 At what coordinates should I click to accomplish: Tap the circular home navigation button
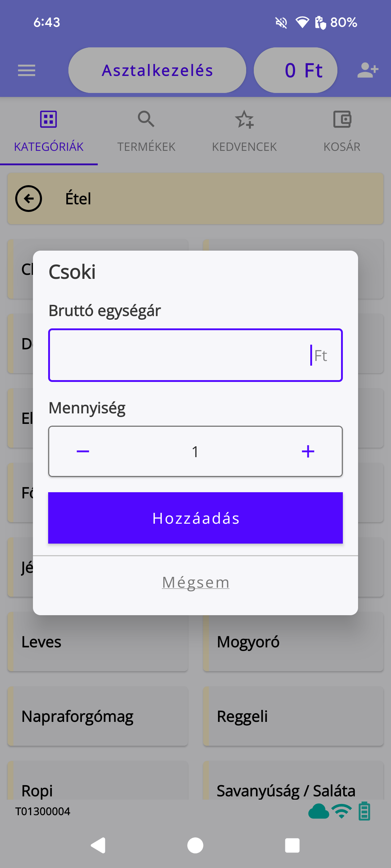click(195, 846)
